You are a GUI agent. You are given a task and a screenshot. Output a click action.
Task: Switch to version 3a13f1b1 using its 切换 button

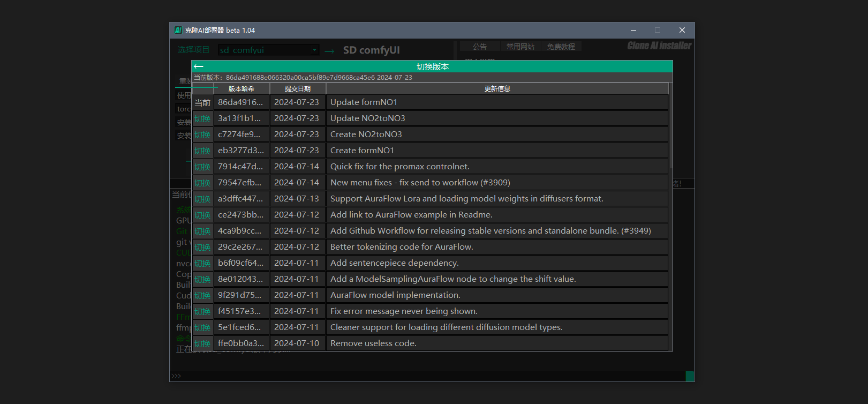202,118
